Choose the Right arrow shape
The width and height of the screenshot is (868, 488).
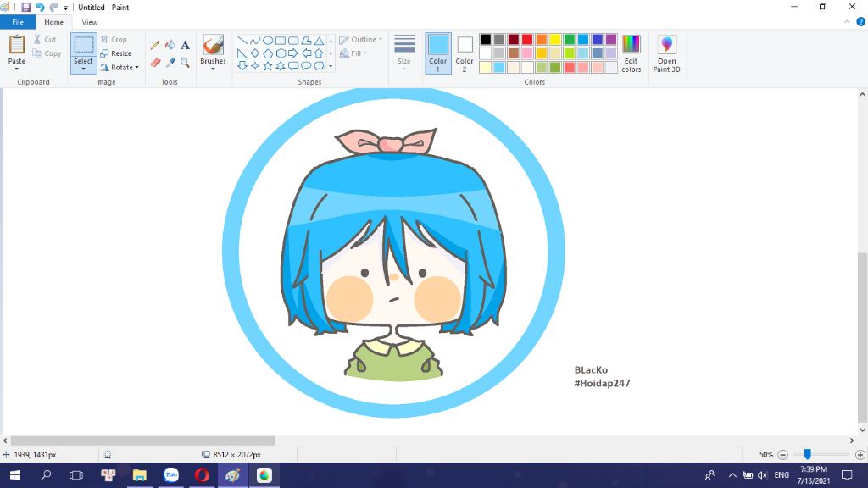[293, 53]
